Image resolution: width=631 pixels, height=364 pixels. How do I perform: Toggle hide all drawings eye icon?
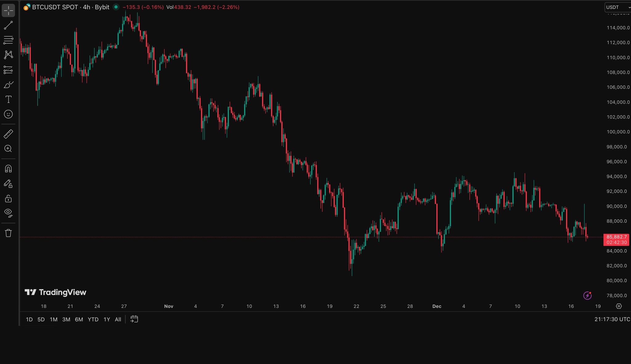[8, 212]
